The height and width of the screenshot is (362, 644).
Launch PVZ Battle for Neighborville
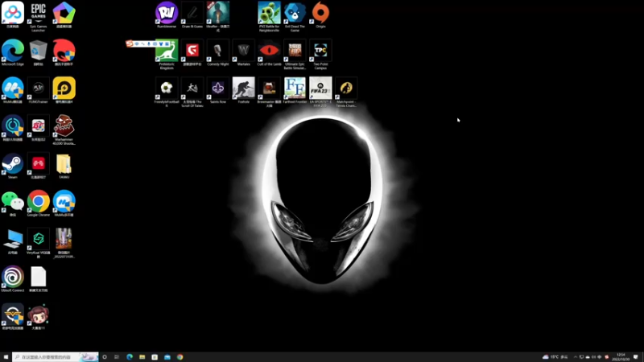point(269,16)
